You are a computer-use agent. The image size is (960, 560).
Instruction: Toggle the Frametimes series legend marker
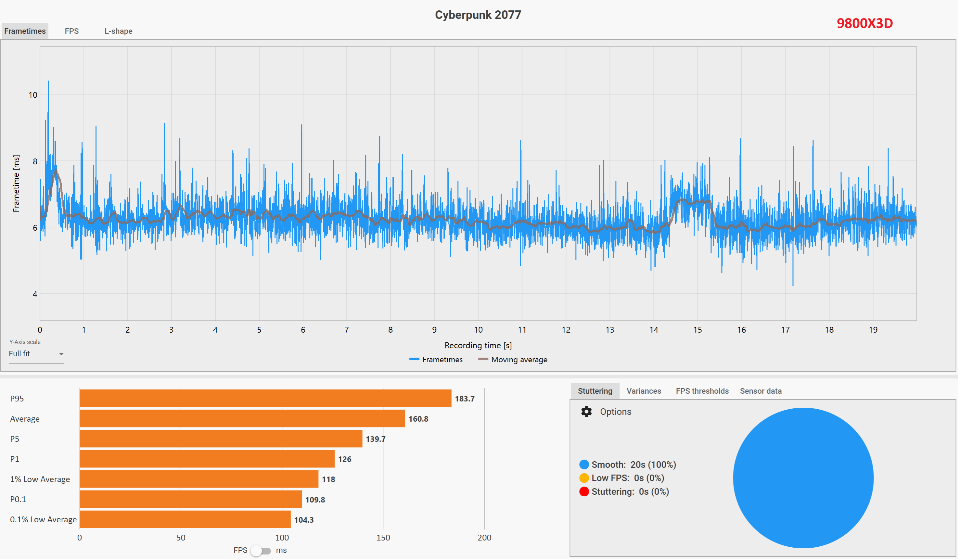tap(415, 360)
